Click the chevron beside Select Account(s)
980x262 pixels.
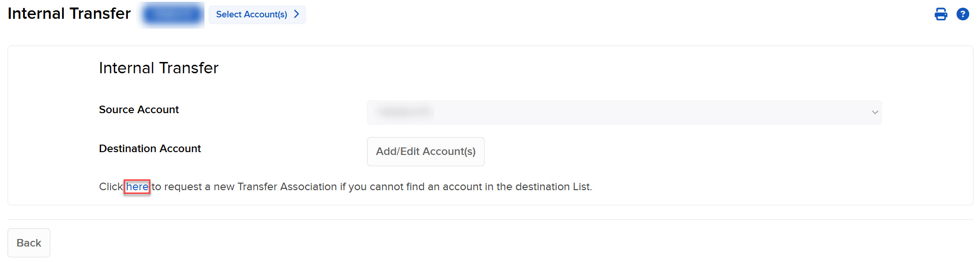297,14
